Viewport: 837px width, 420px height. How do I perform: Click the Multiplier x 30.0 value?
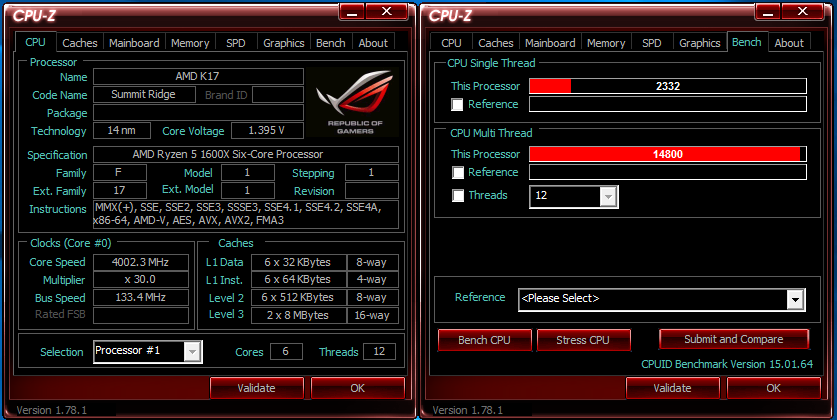(x=141, y=280)
